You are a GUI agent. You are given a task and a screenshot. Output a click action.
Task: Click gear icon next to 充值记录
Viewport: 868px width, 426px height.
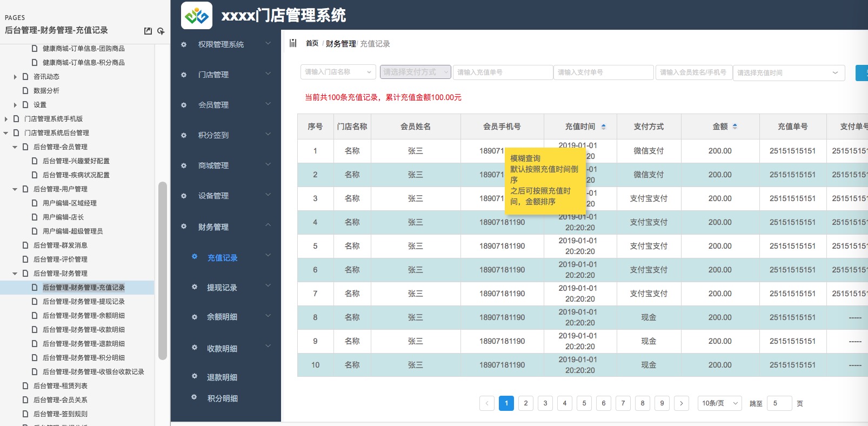[195, 256]
